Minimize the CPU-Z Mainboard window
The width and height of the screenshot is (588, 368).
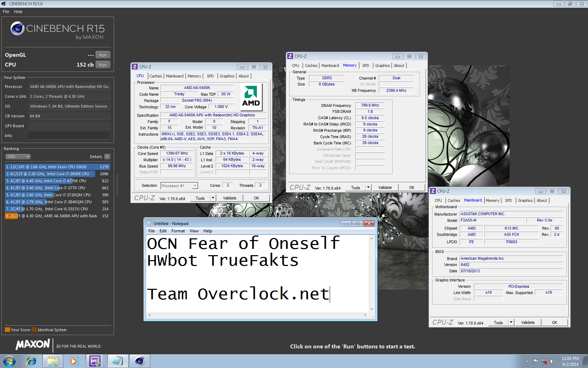click(540, 191)
